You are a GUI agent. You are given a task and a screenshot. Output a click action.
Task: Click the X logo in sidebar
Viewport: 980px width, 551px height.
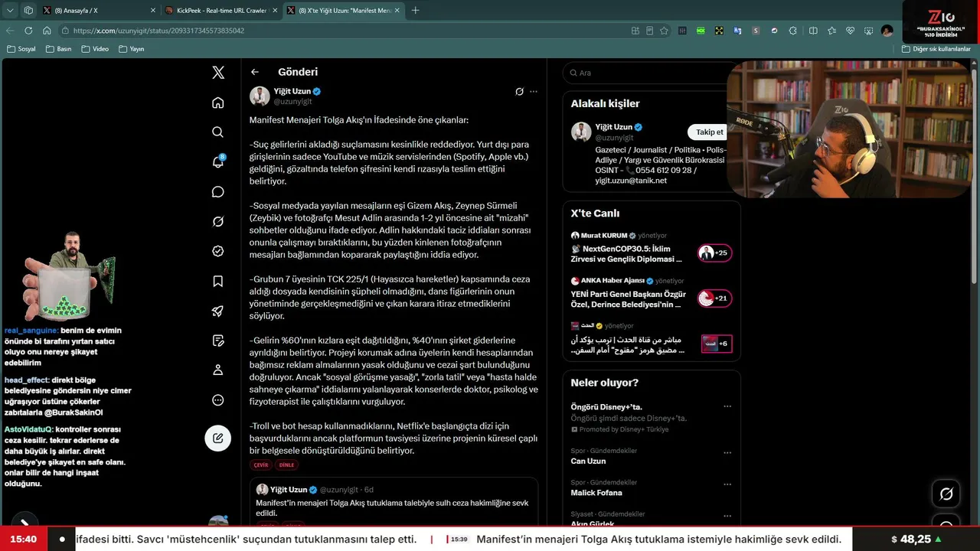218,73
